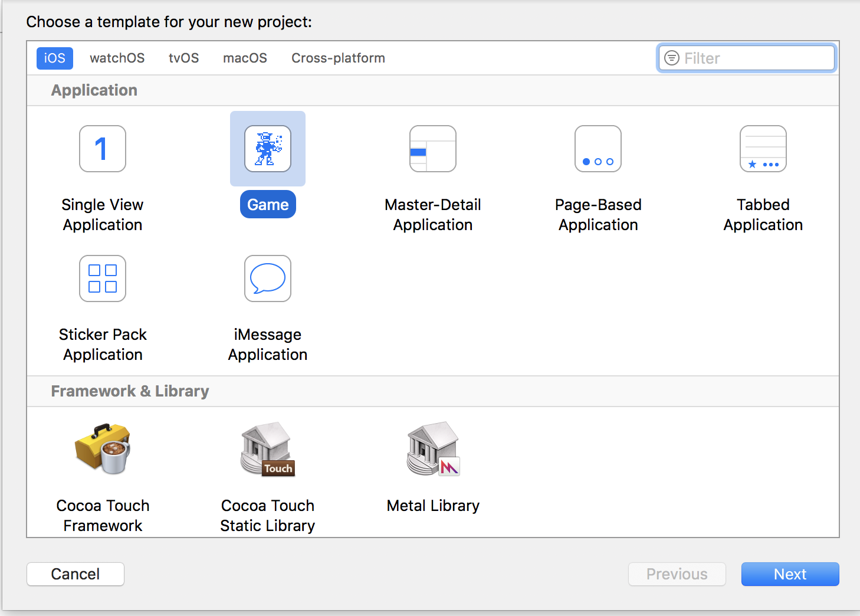Switch to the watchOS tab
This screenshot has width=860, height=616.
tap(117, 58)
